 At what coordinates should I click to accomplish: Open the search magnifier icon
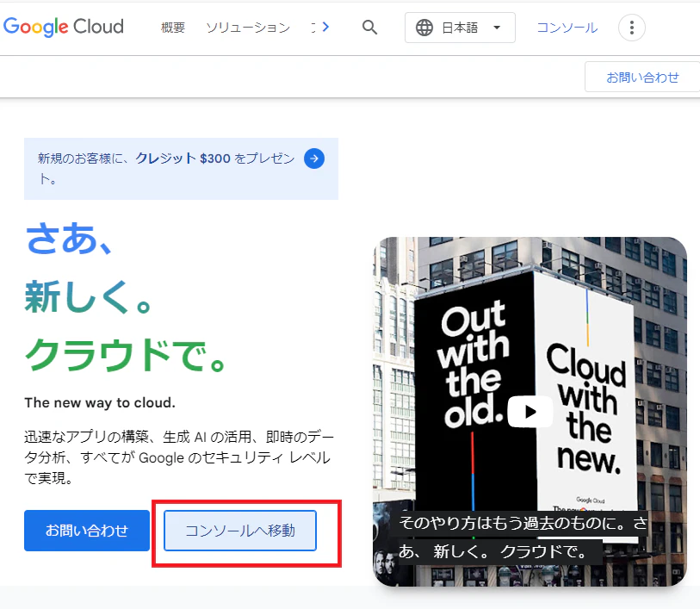(x=369, y=28)
